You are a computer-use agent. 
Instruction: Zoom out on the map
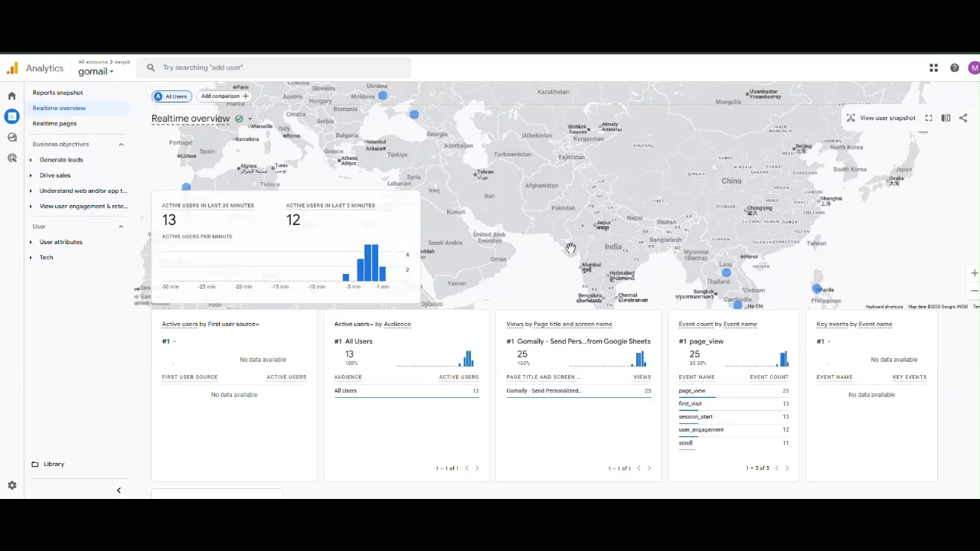(x=975, y=291)
